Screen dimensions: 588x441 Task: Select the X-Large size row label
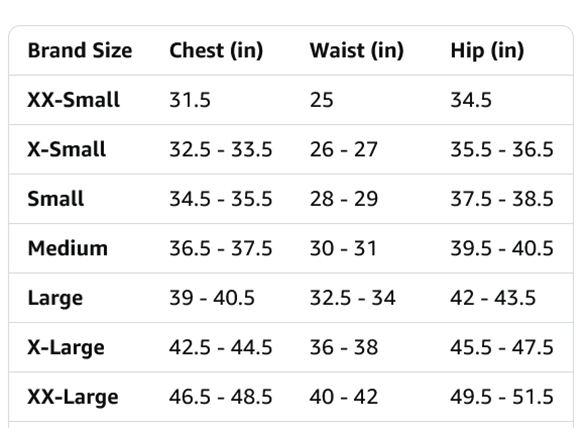(66, 348)
